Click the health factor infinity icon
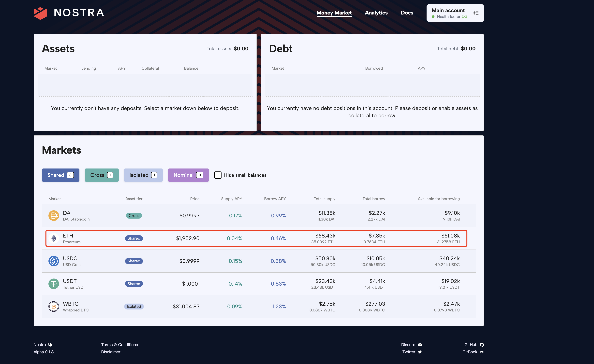 [465, 17]
